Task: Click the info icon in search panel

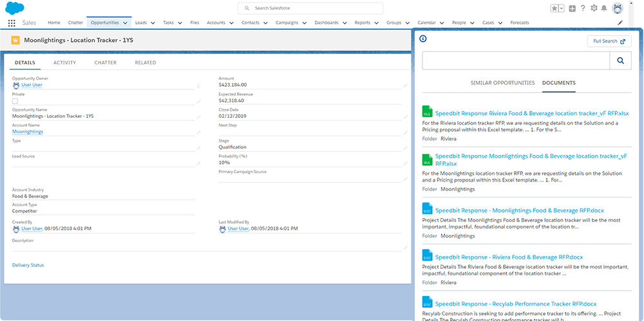Action: point(423,39)
